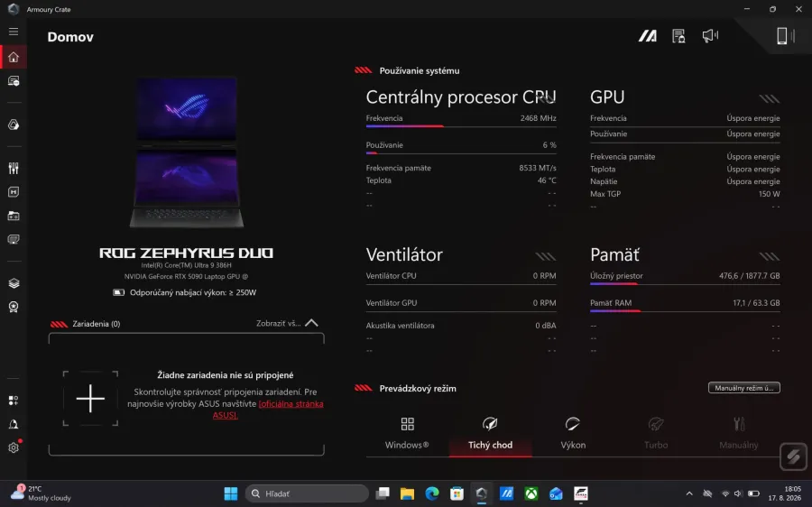Screen dimensions: 812x507
Task: Click the Používanie systému heading
Action: 420,70
